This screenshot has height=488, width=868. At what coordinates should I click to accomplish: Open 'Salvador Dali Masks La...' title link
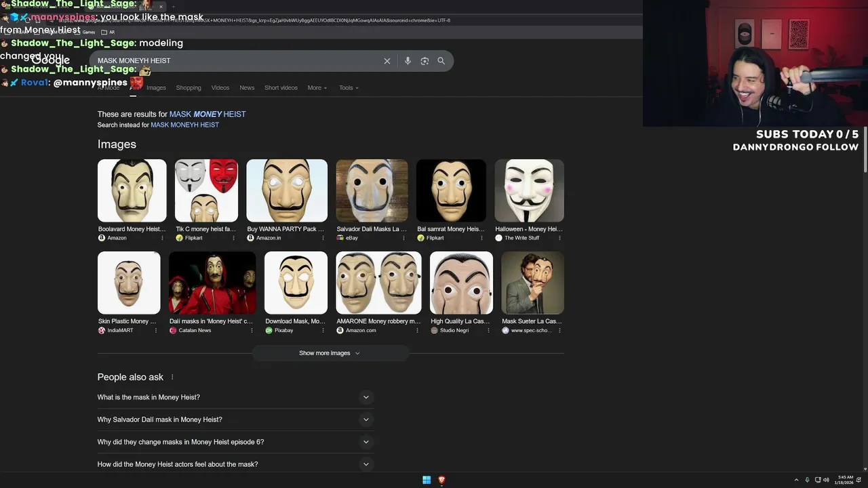tap(372, 229)
